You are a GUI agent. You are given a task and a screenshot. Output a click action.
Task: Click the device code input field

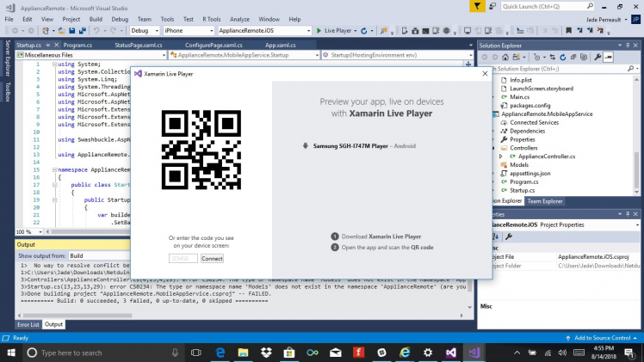tap(183, 258)
